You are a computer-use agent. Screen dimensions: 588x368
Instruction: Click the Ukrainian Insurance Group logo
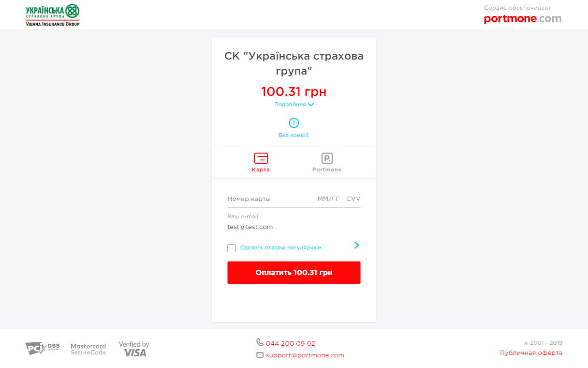[x=52, y=15]
